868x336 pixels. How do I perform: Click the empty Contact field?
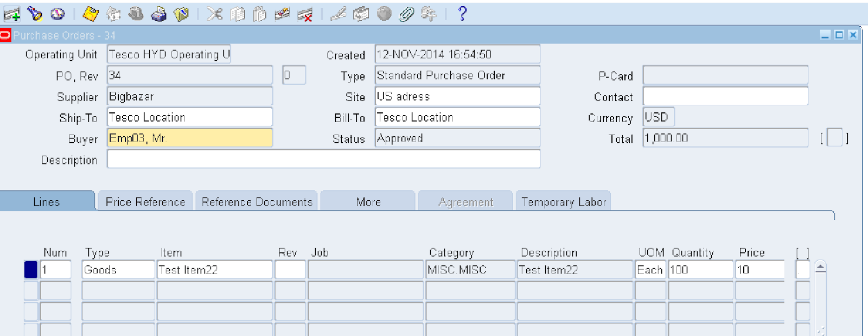coord(725,96)
